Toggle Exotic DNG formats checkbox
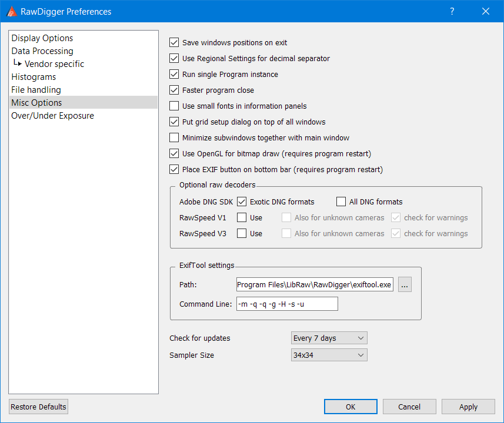The width and height of the screenshot is (504, 423). [242, 202]
